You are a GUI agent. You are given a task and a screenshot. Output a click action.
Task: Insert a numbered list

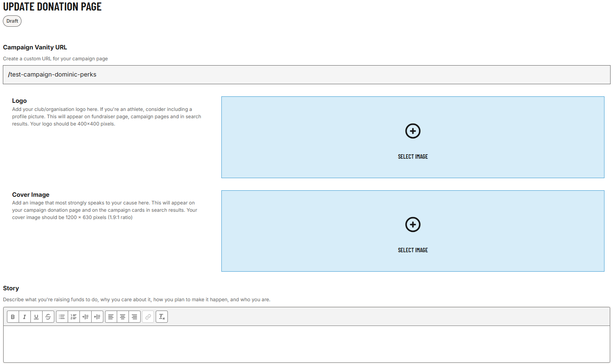tap(74, 317)
